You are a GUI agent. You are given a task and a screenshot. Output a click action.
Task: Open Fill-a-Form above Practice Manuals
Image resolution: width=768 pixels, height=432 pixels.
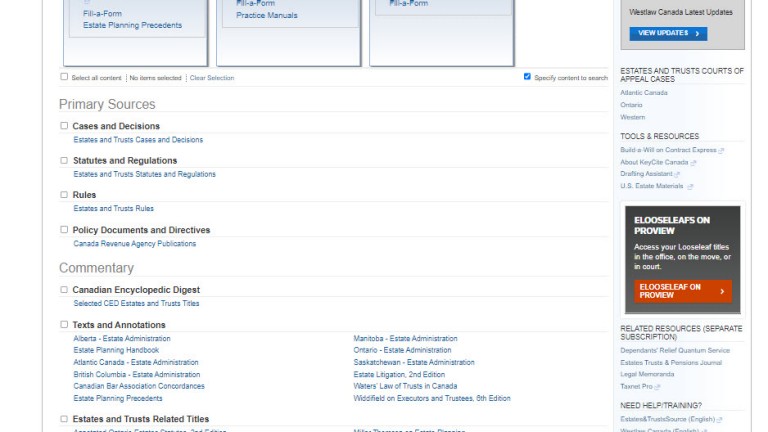point(255,3)
